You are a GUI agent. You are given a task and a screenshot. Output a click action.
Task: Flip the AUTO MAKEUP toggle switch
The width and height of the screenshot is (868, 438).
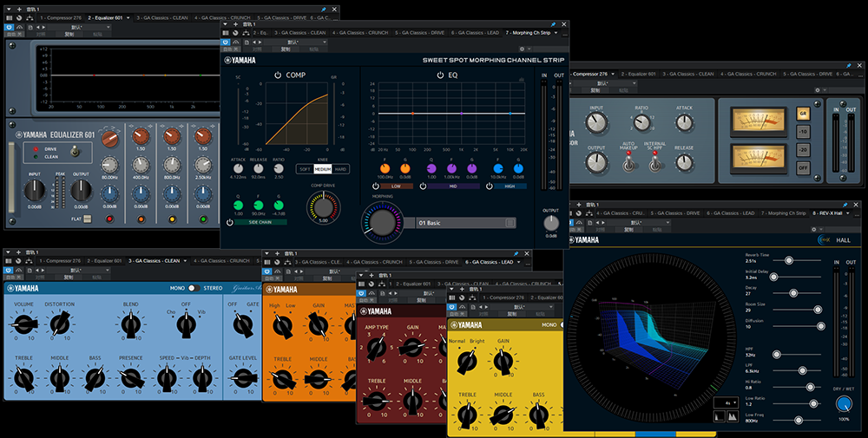coord(628,164)
